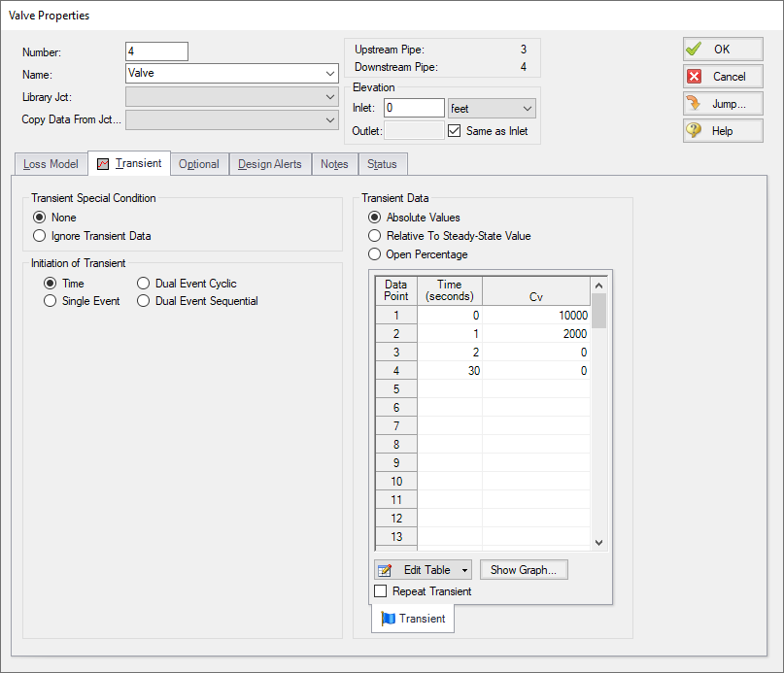Click the Inlet elevation input field

414,107
